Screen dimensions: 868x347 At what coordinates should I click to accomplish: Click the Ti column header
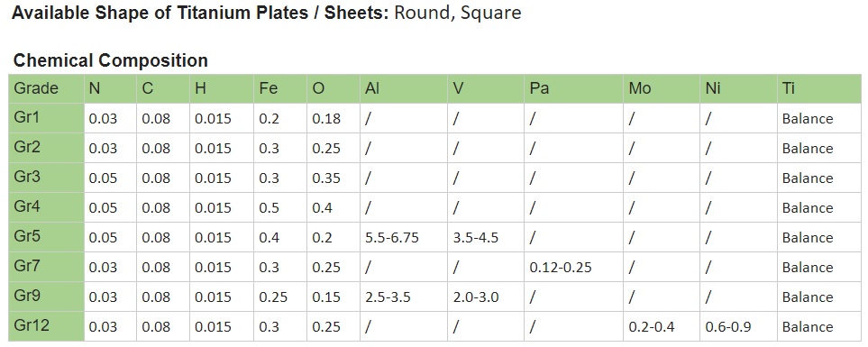[818, 88]
